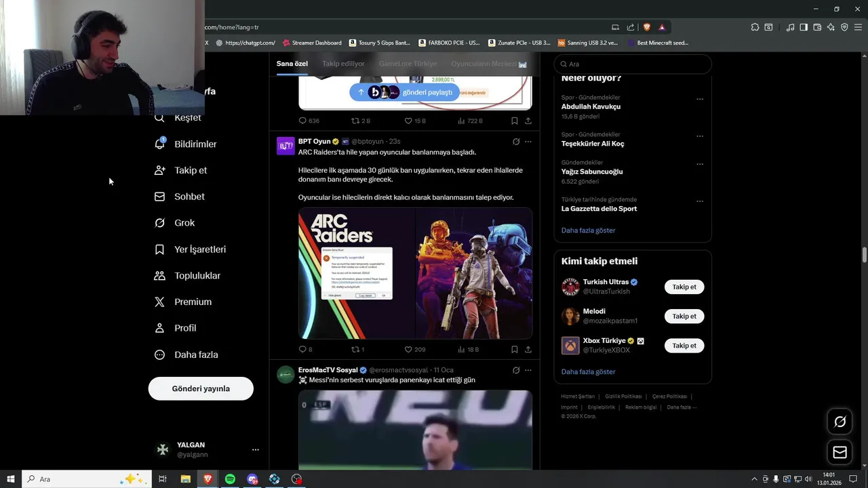Click the Ara search field on X
This screenshot has width=868, height=488.
tap(633, 64)
